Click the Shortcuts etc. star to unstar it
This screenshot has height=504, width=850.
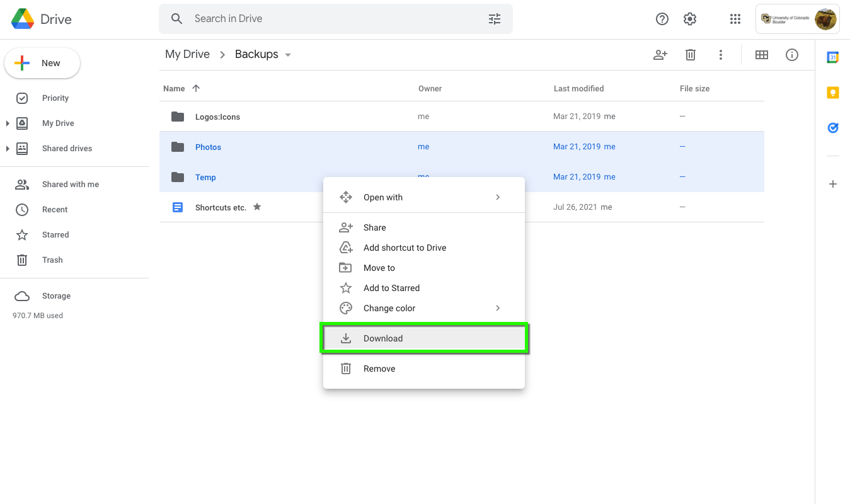pos(257,207)
